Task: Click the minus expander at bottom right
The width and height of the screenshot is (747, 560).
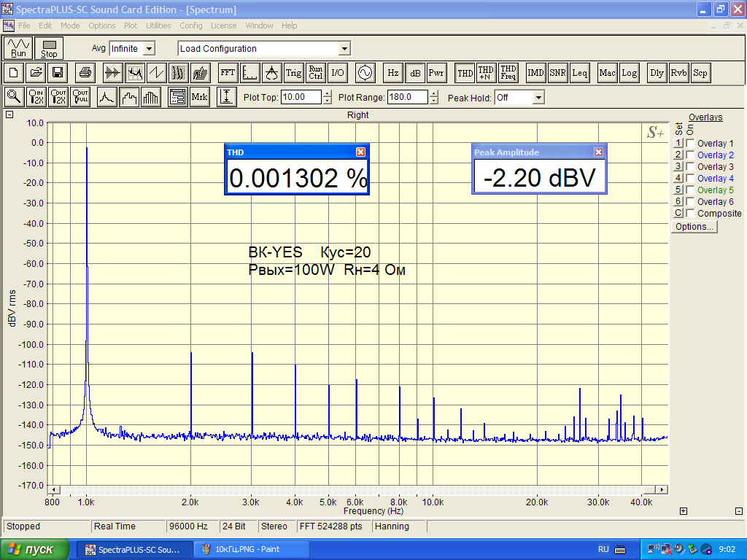Action: coord(739,511)
